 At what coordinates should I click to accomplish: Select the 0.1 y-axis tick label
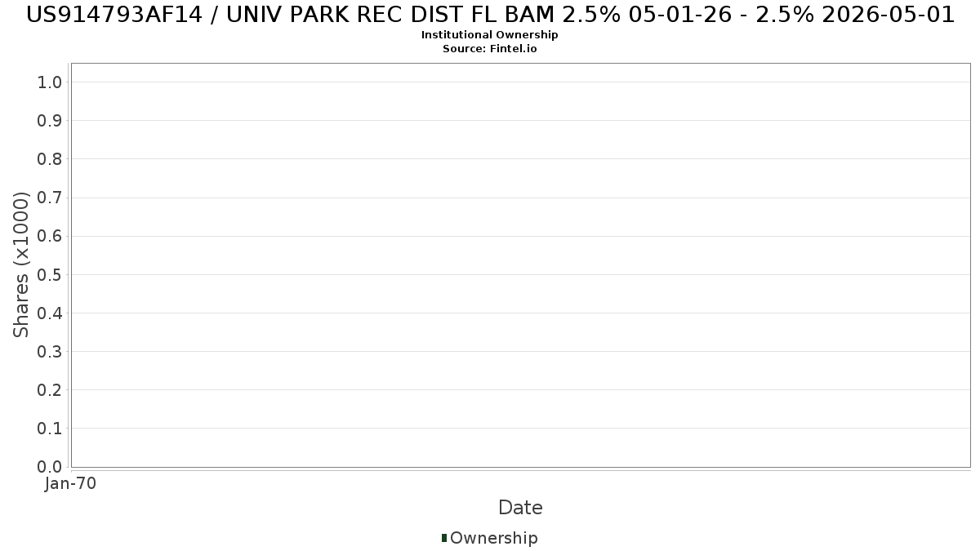click(x=50, y=428)
